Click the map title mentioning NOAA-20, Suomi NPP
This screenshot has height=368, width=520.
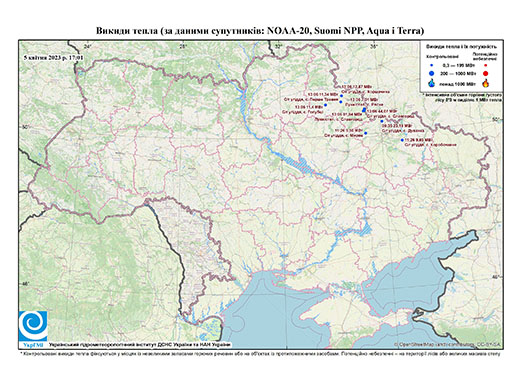[260, 31]
